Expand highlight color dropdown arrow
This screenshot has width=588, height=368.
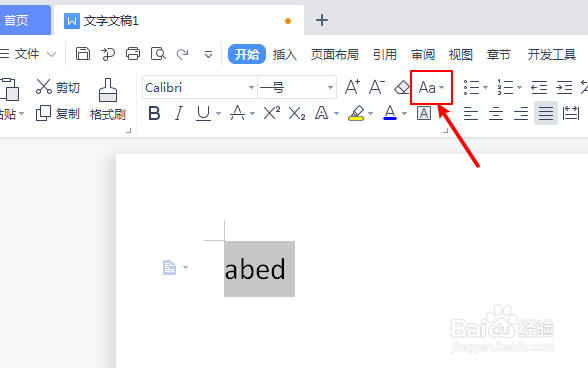tap(370, 113)
